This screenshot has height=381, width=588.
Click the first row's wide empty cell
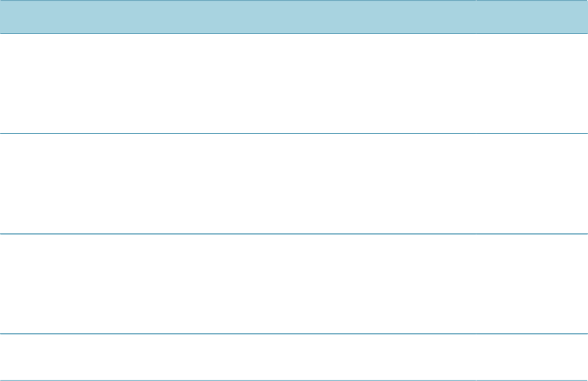[238, 83]
